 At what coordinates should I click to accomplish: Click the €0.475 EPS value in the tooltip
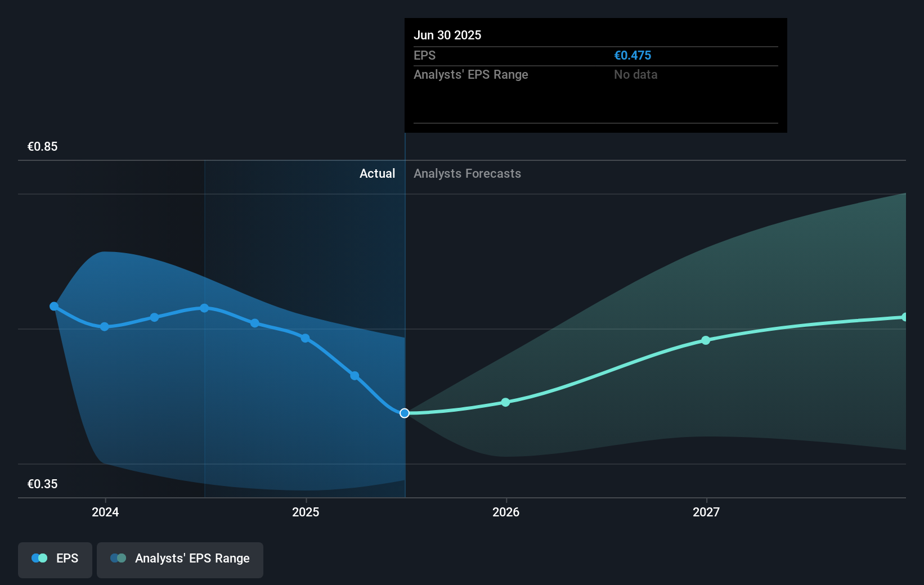[x=633, y=56]
